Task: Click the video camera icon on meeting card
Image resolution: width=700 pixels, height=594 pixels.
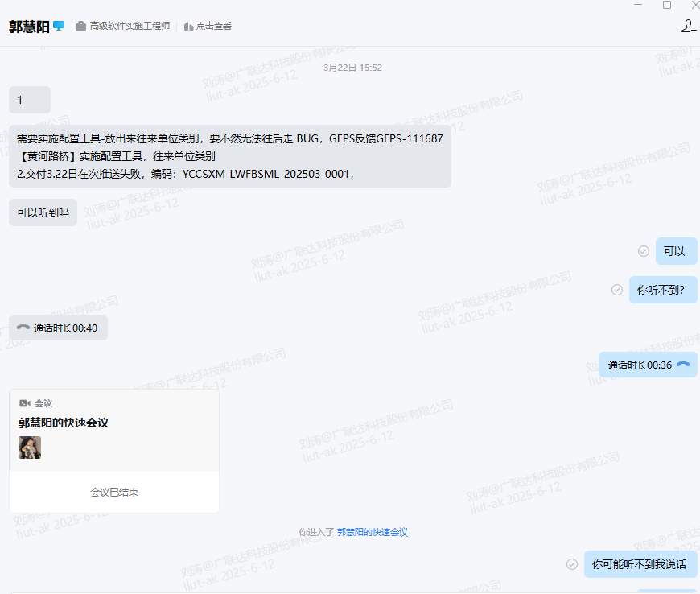Action: (x=25, y=402)
